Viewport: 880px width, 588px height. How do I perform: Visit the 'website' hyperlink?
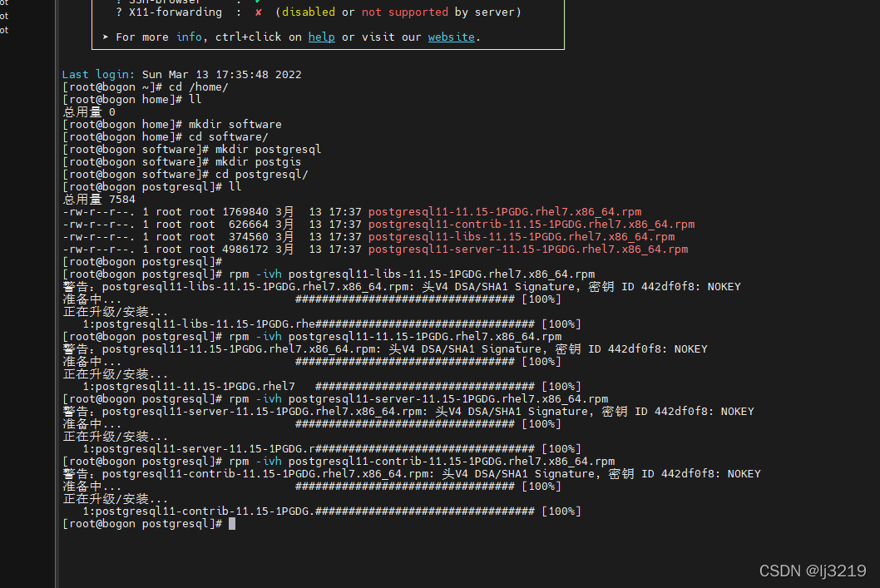[451, 37]
